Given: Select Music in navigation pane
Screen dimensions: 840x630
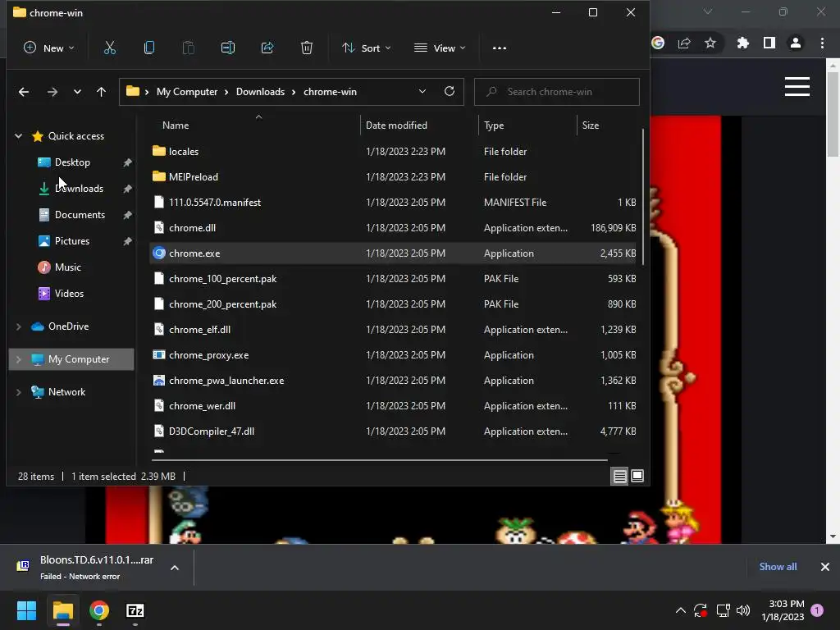Looking at the screenshot, I should 67,267.
